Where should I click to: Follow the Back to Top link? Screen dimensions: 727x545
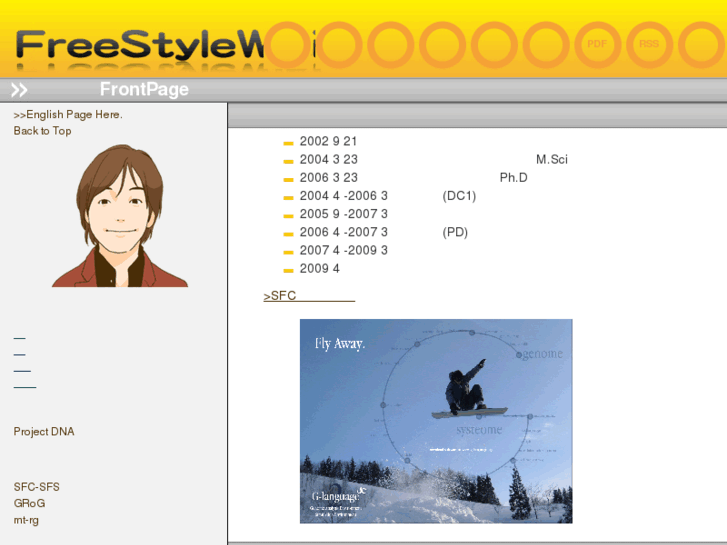point(43,131)
